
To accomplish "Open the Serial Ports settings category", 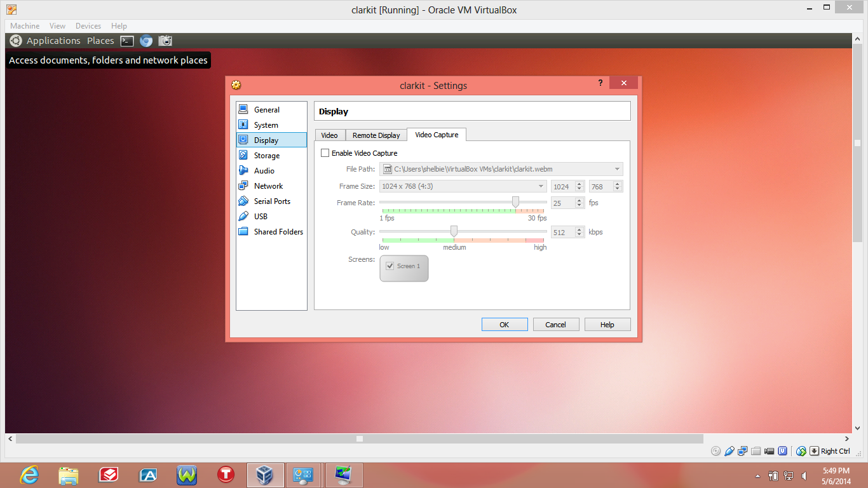I will pos(271,201).
